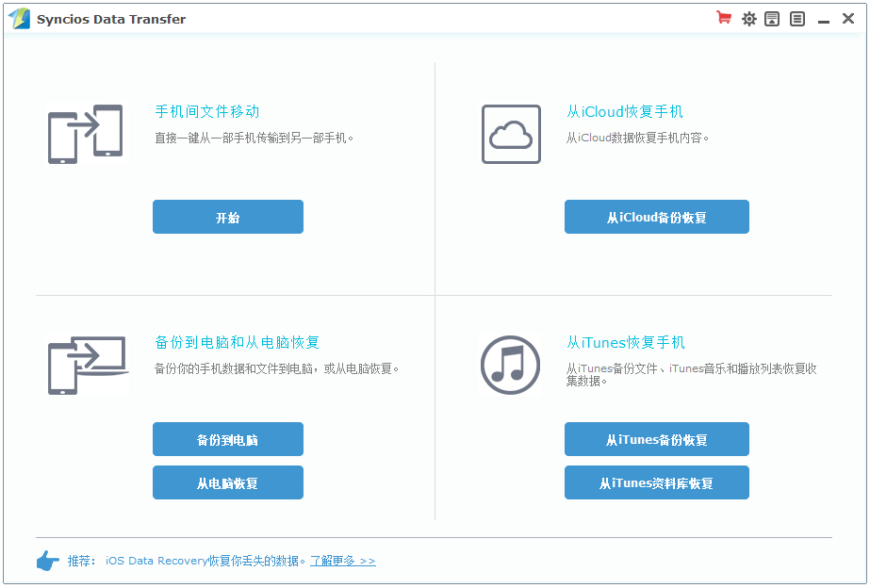Click 从iTunes资料库恢复 button
This screenshot has width=870, height=588.
point(657,482)
